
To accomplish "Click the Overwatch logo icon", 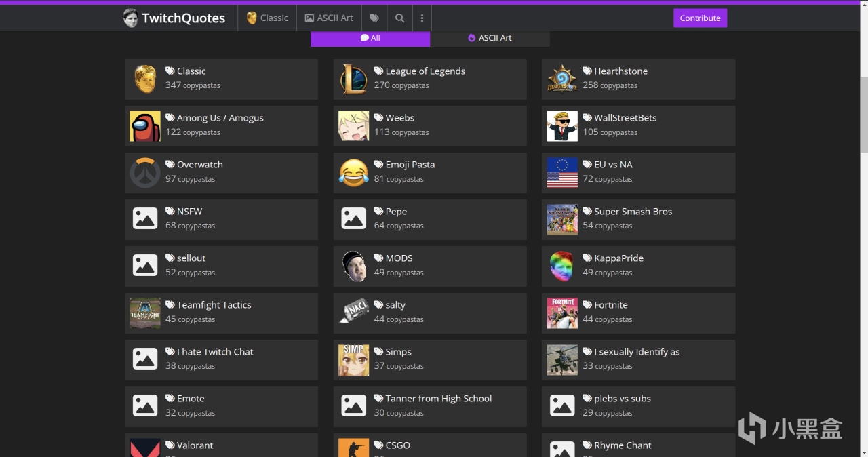I will tap(145, 173).
